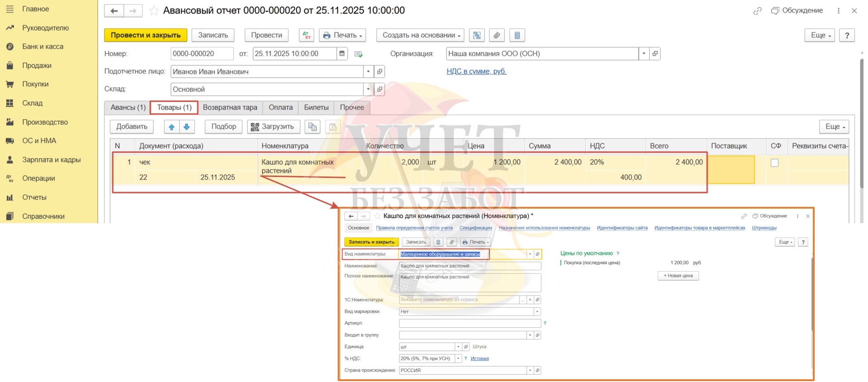Open the Операции section
This screenshot has width=868, height=382.
[38, 178]
